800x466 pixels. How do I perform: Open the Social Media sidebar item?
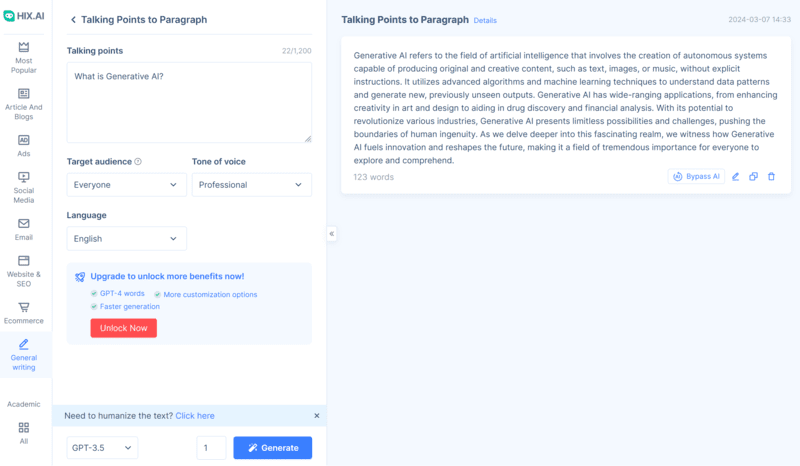pos(24,187)
